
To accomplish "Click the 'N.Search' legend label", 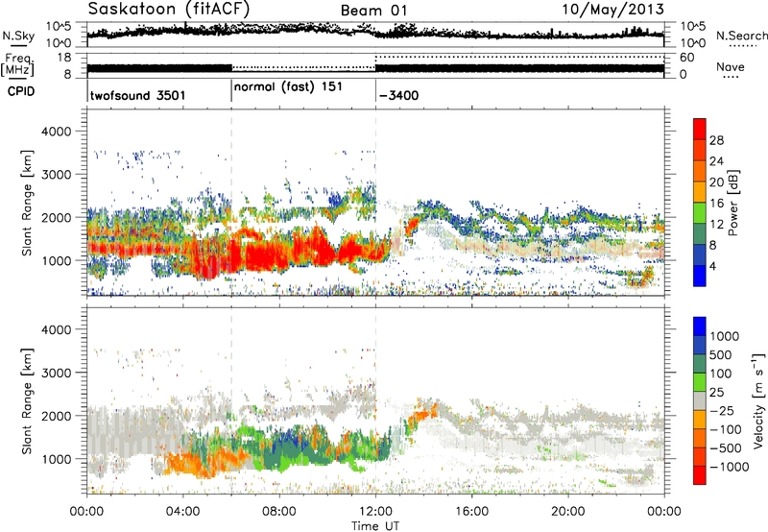I will 741,36.
